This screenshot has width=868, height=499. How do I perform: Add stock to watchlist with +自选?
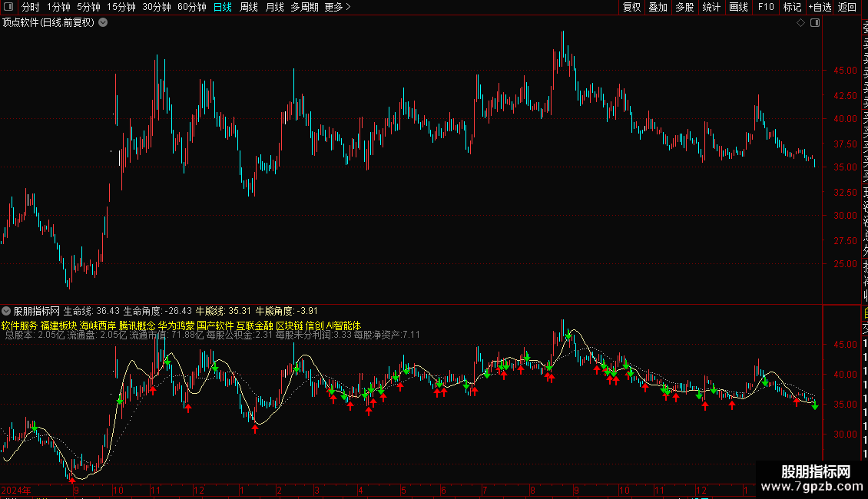[820, 7]
